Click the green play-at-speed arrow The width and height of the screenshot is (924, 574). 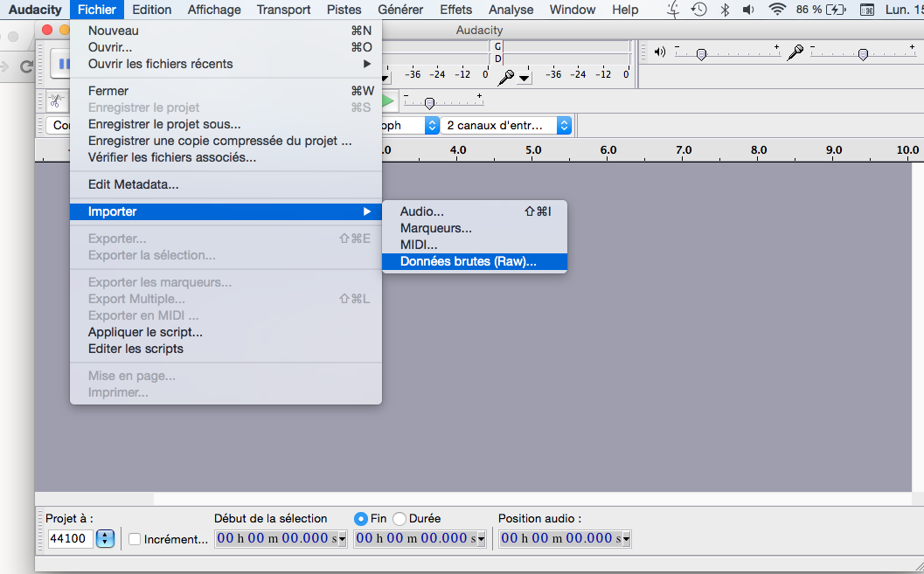[388, 101]
